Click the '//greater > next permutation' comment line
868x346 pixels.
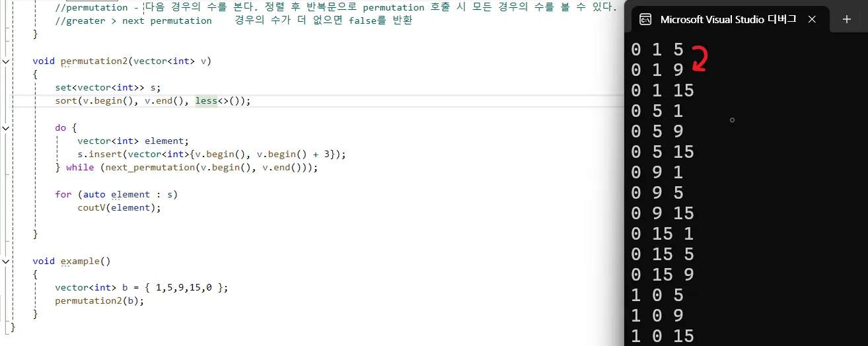pyautogui.click(x=234, y=20)
